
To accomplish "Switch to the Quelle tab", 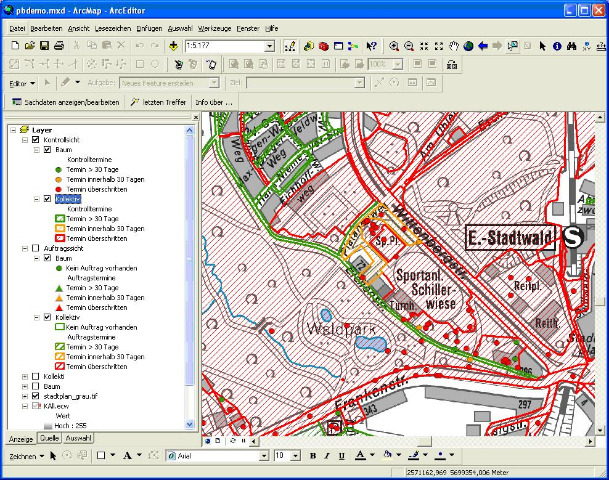I will pos(48,439).
